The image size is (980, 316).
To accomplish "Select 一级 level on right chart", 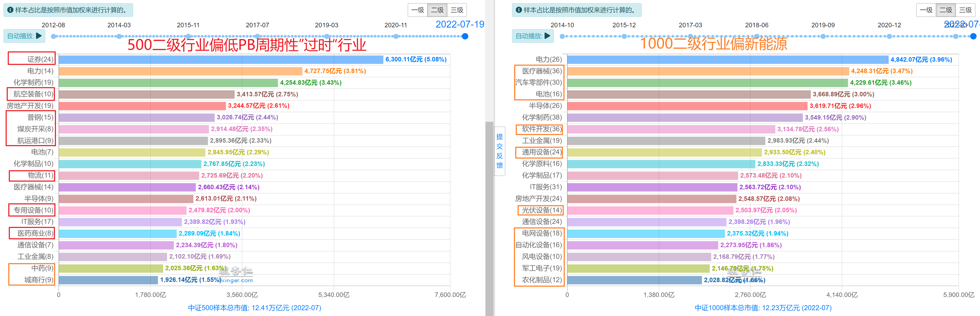I will pos(926,10).
